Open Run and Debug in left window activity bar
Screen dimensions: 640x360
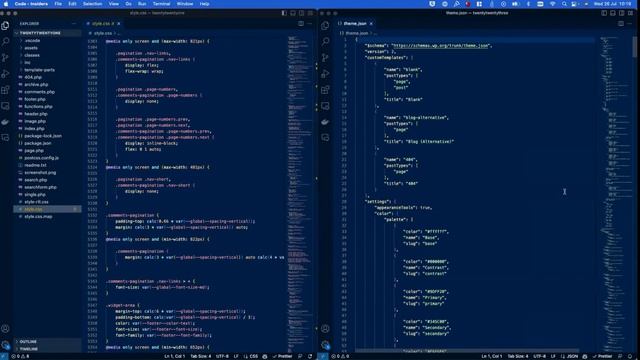(x=5, y=74)
